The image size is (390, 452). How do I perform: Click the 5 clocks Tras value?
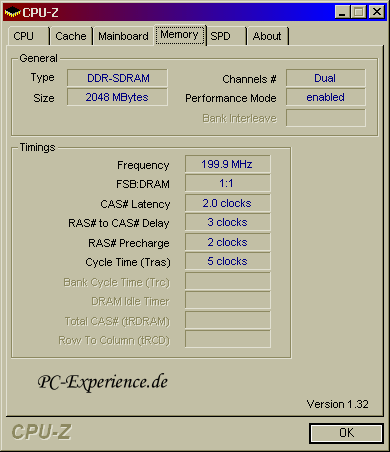click(228, 261)
